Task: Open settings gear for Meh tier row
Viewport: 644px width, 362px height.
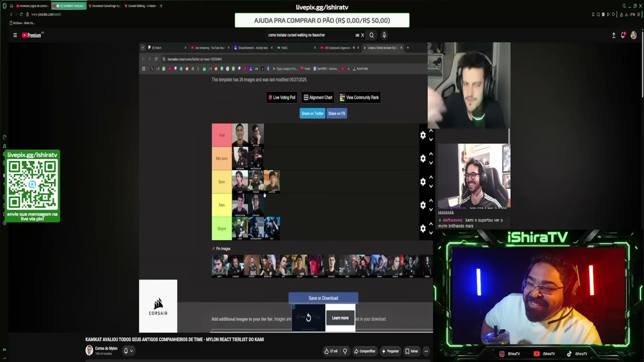Action: 423,205
